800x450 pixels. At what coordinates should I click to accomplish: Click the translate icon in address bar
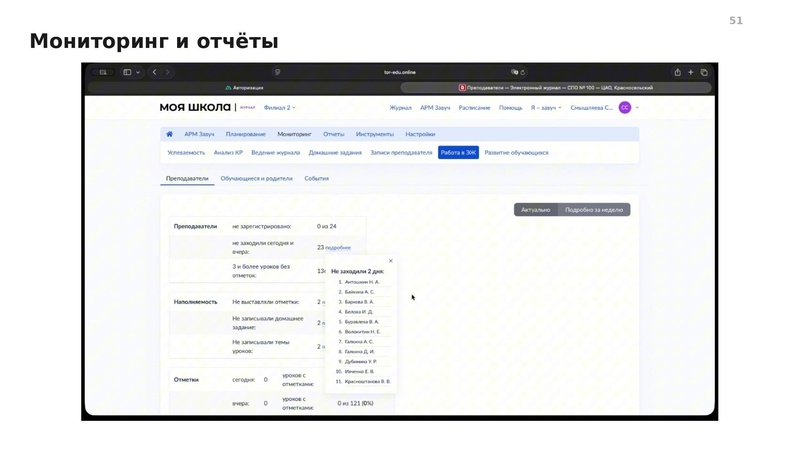(x=514, y=72)
